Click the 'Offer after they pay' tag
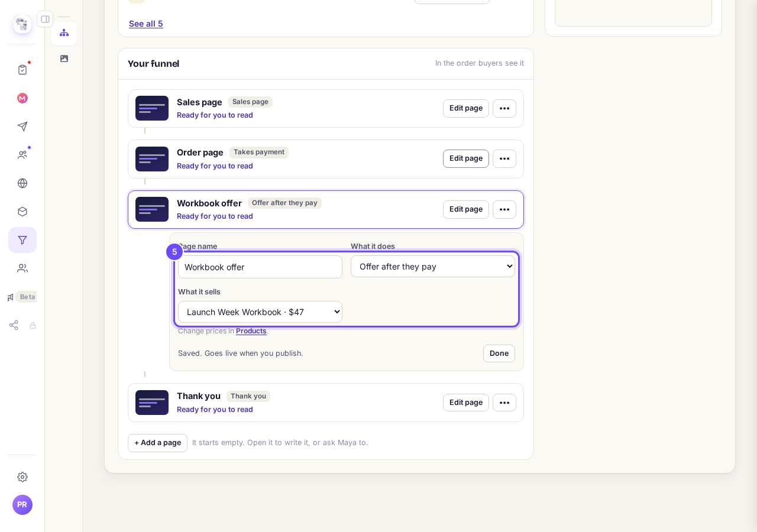This screenshot has width=757, height=532. click(x=284, y=203)
